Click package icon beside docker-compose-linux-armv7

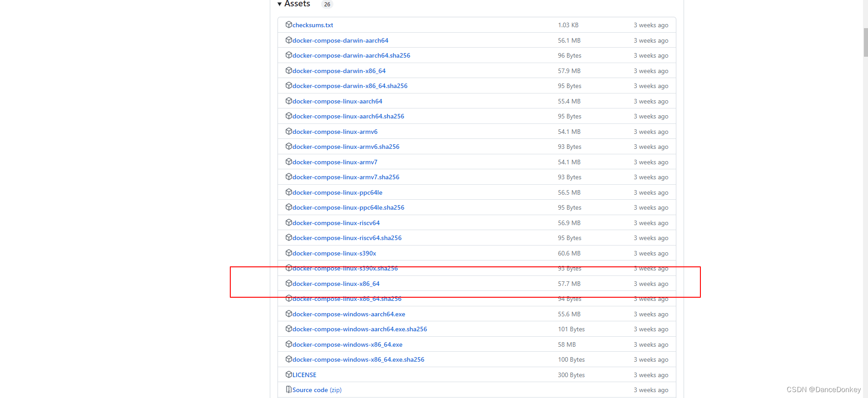(x=288, y=162)
